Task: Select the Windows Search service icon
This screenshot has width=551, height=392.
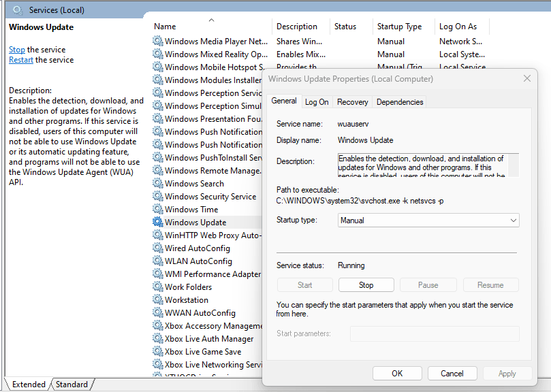Action: point(157,183)
